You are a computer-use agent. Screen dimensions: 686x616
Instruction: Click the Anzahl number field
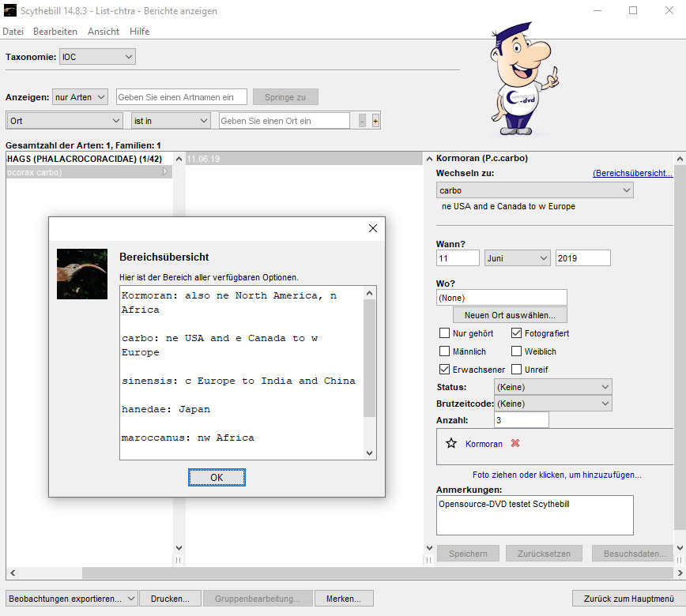click(521, 420)
